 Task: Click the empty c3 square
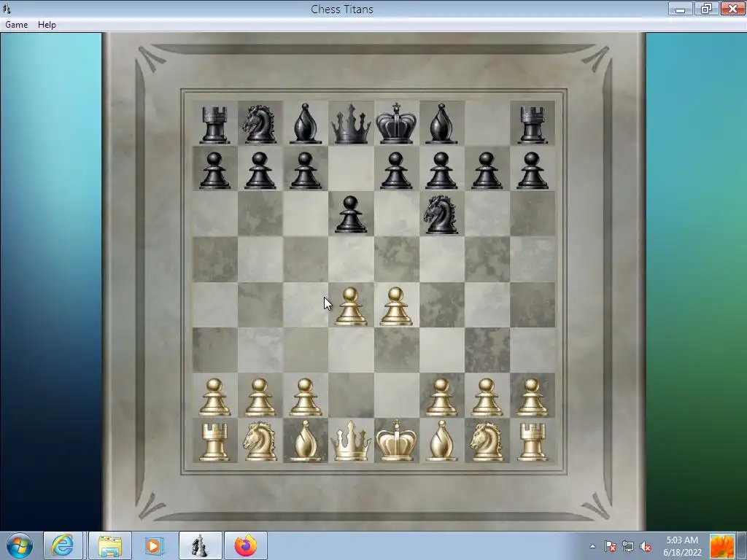click(x=306, y=350)
